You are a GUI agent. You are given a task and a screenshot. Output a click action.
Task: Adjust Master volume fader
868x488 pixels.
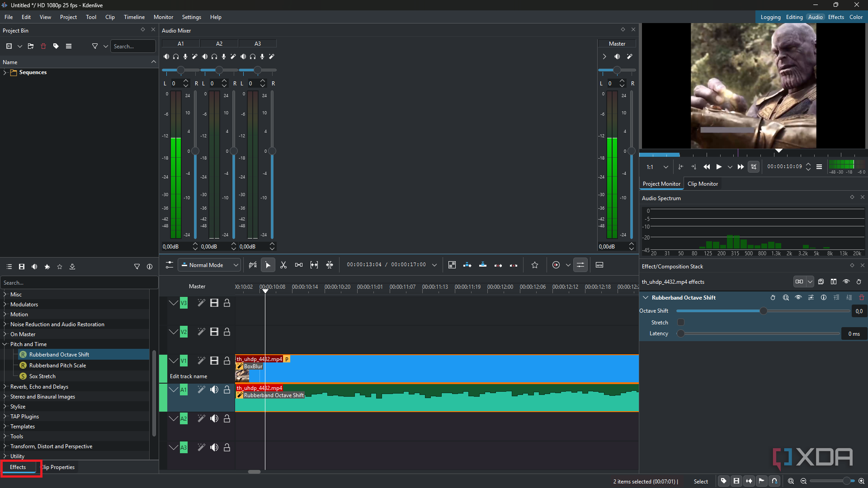click(x=632, y=151)
